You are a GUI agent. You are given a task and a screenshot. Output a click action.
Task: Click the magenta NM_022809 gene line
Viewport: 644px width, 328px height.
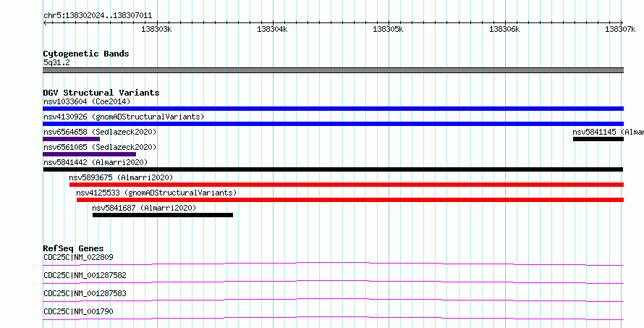pos(333,264)
